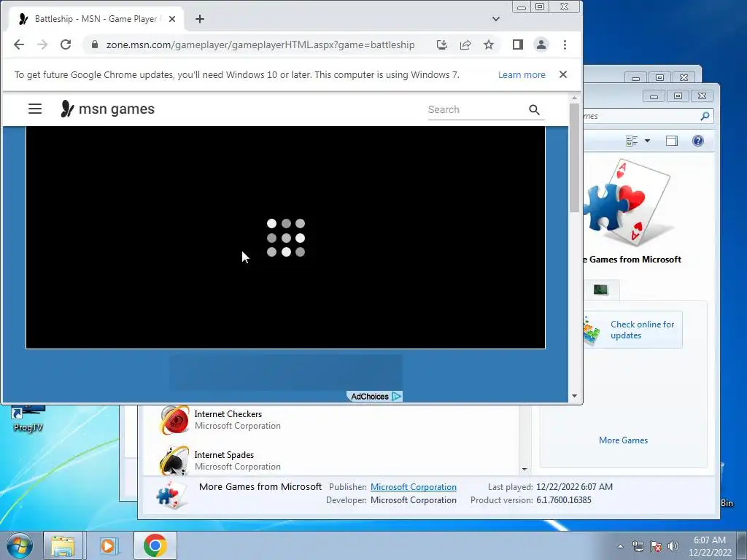Click the games list scroll down arrow
747x560 pixels.
click(x=525, y=470)
